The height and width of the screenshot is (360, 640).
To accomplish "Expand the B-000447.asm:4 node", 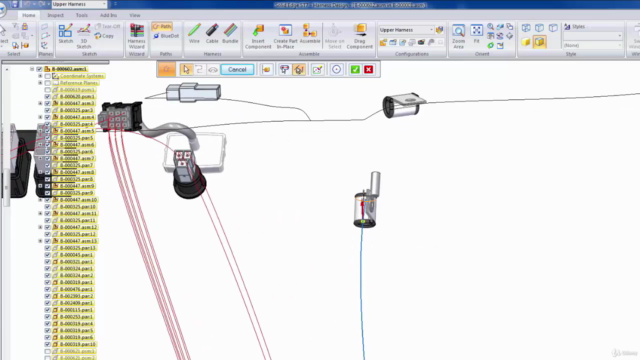I will [x=40, y=117].
